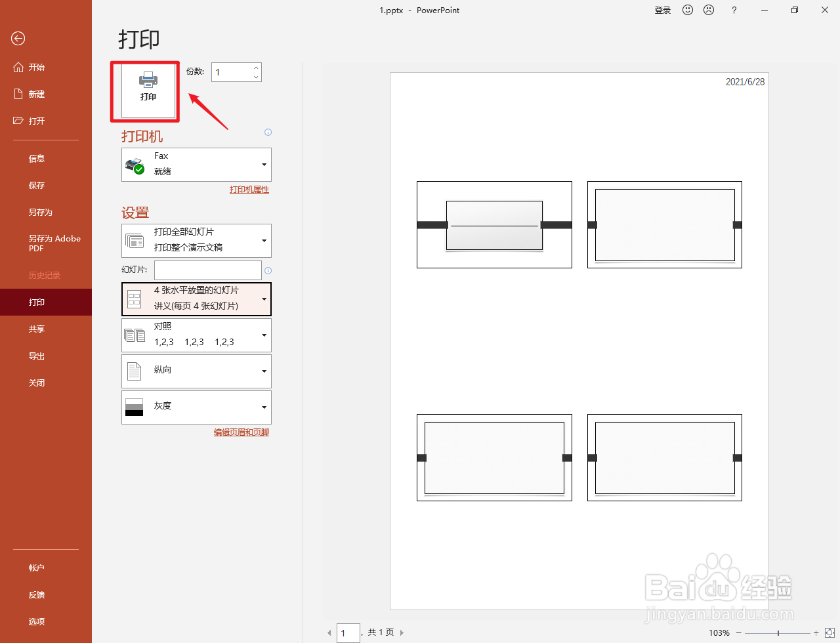
Task: Select 打开 (Open) in the sidebar
Action: click(46, 121)
